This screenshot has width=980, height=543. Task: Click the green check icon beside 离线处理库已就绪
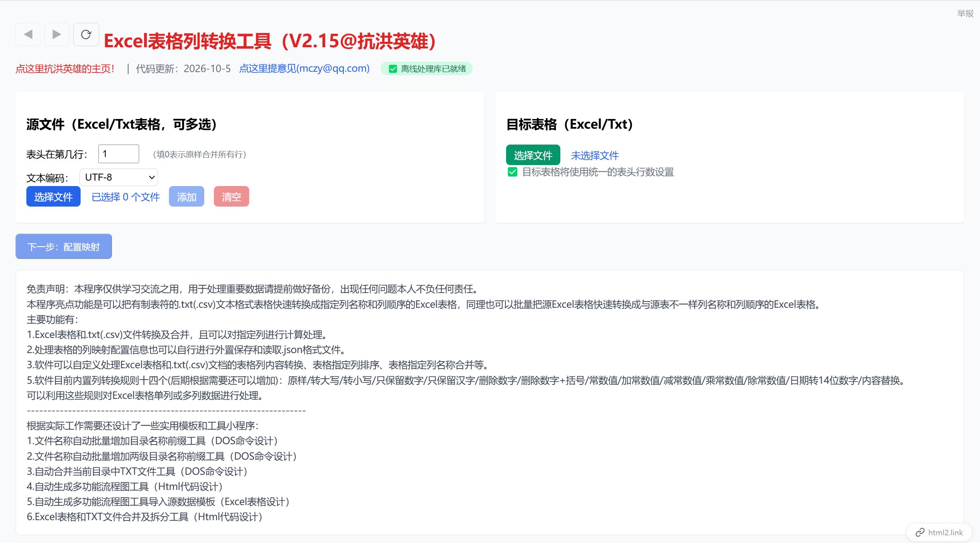[393, 69]
